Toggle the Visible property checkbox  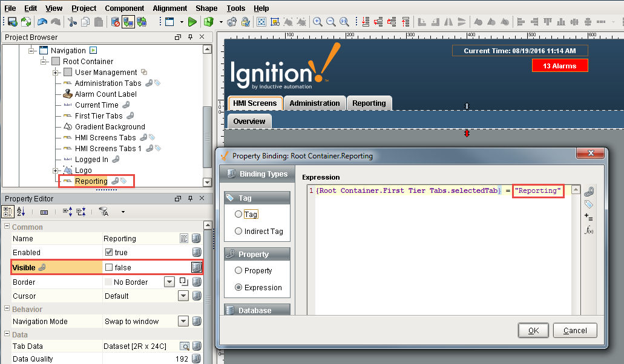(x=109, y=267)
